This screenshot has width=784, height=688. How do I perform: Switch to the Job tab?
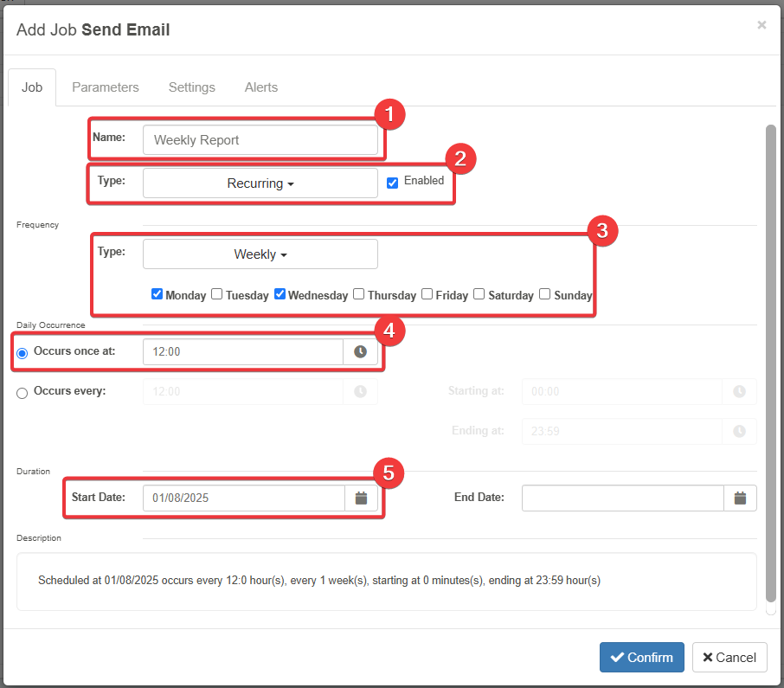tap(32, 87)
